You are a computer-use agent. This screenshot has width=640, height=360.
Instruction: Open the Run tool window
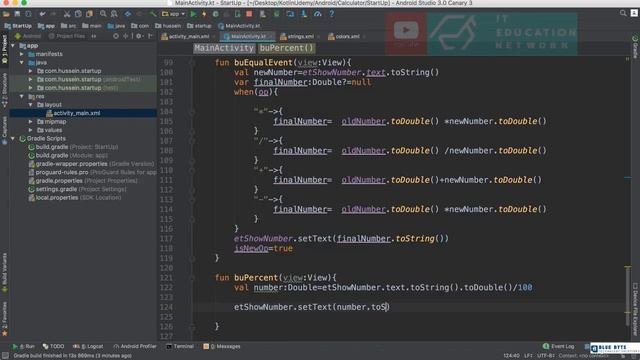tap(24, 346)
